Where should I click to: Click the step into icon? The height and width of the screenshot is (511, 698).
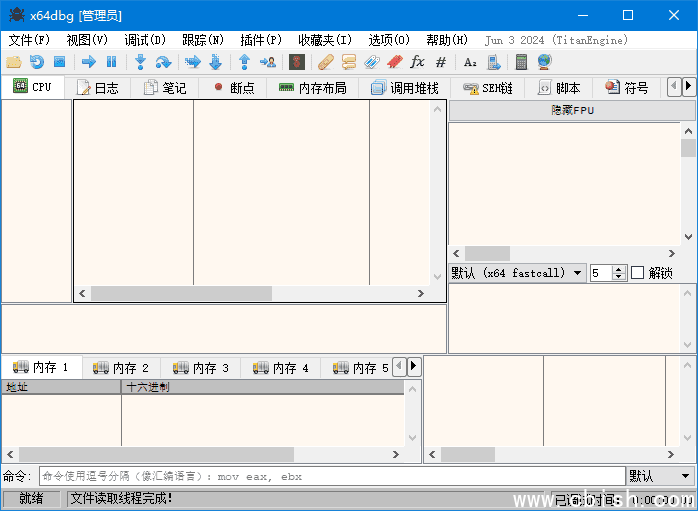point(141,62)
